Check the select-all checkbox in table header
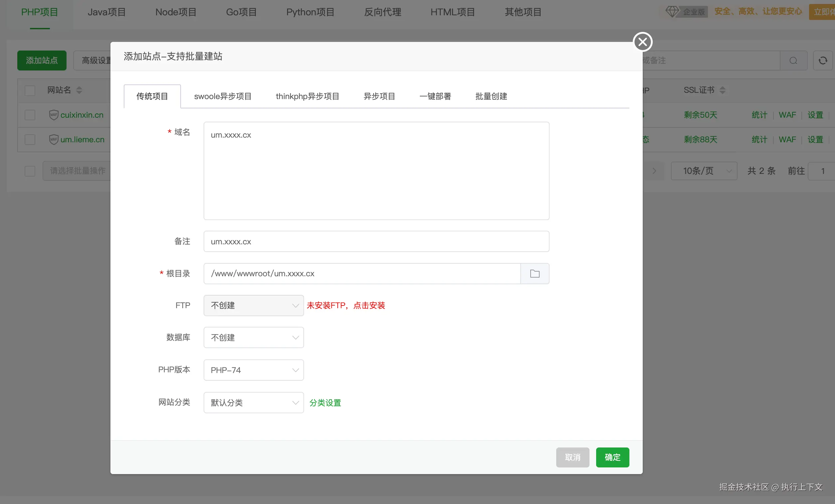This screenshot has width=835, height=504. (x=30, y=90)
